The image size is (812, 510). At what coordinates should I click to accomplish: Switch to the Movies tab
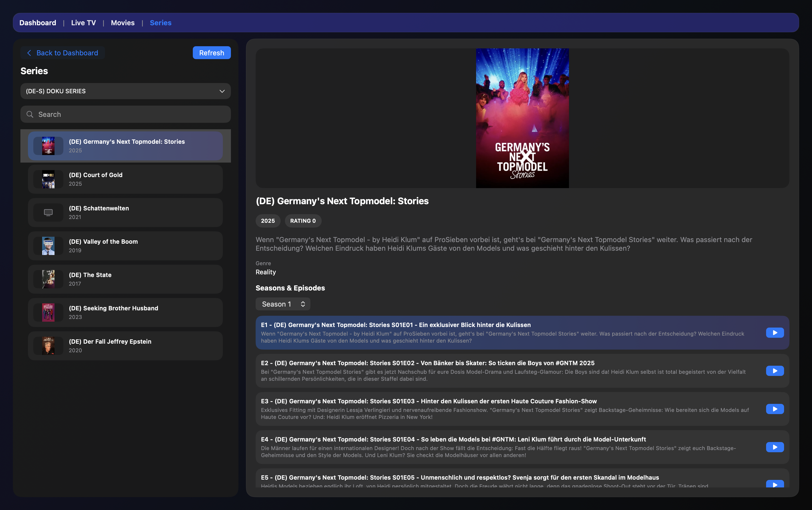pyautogui.click(x=123, y=23)
